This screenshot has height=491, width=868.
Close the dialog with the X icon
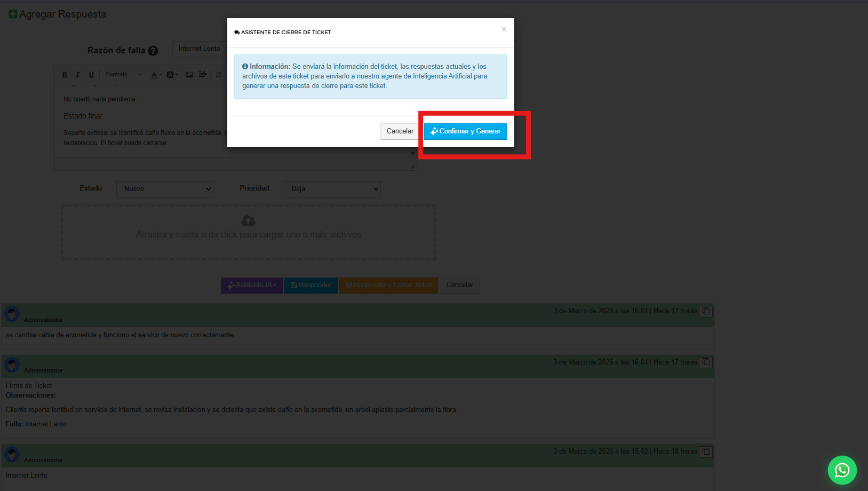(504, 29)
